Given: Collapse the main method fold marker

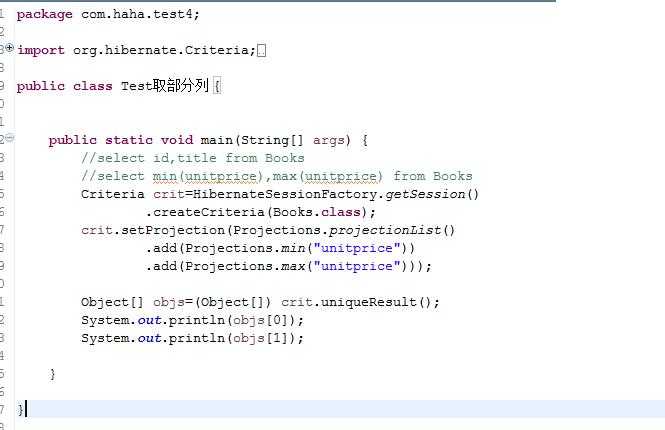Looking at the screenshot, I should click(10, 137).
